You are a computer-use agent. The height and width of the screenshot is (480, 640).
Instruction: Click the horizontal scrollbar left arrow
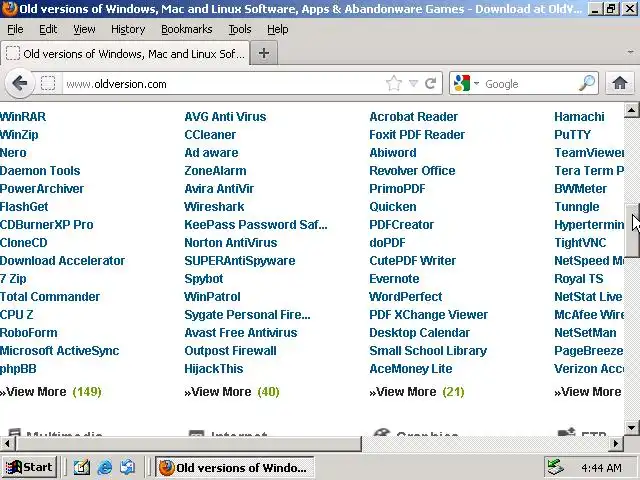pyautogui.click(x=7, y=443)
